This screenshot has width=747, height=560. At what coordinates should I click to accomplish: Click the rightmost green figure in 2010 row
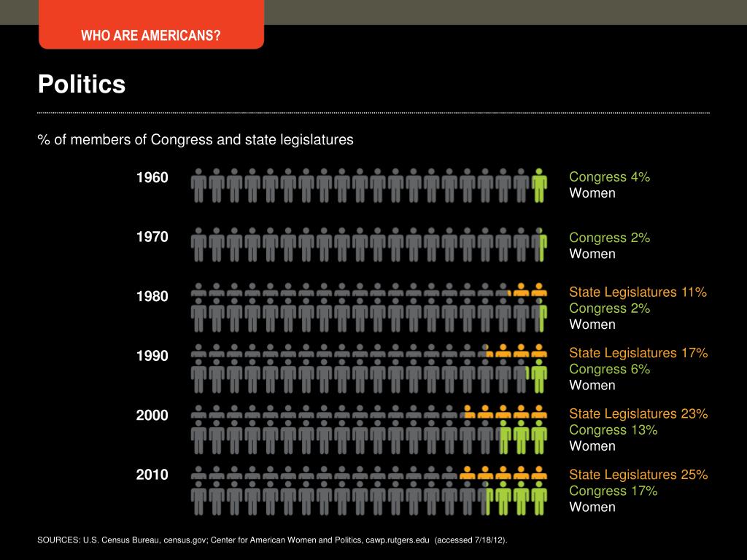coord(539,497)
